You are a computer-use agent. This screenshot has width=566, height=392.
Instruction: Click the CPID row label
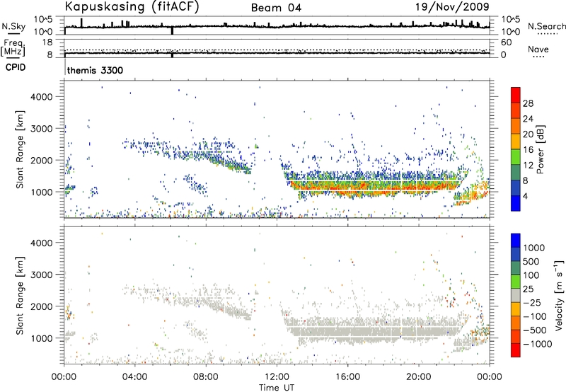tap(16, 67)
